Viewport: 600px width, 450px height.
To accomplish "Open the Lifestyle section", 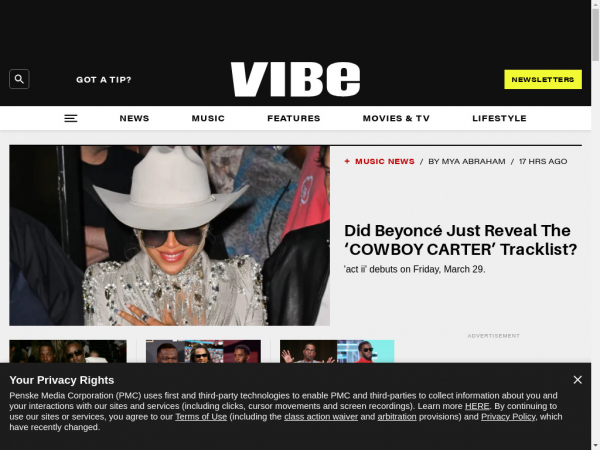I will click(499, 118).
